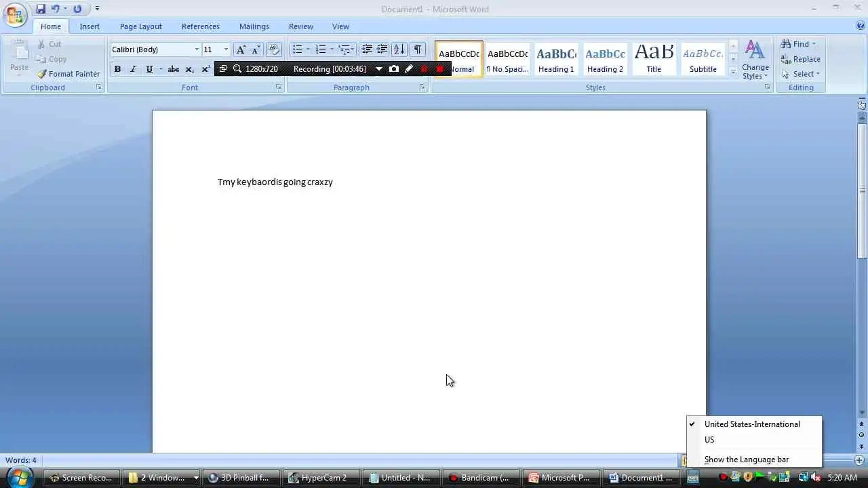868x488 pixels.
Task: Click Replace in Editing group
Action: tap(801, 59)
